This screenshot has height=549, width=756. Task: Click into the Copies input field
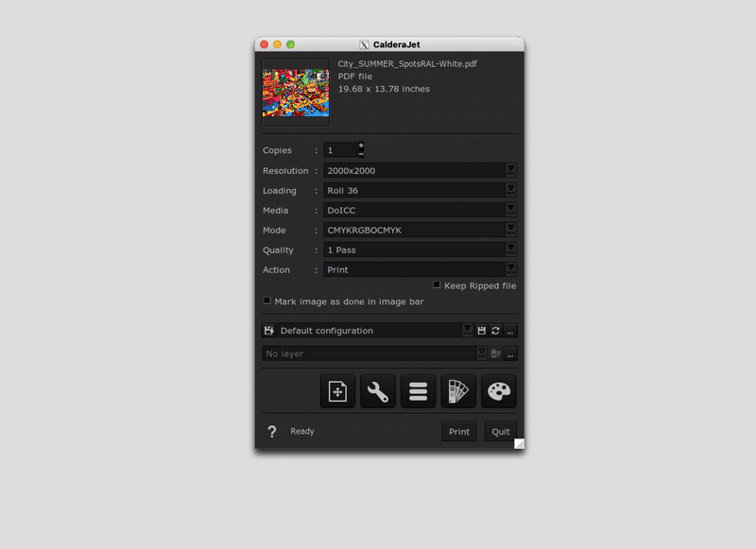[x=340, y=150]
